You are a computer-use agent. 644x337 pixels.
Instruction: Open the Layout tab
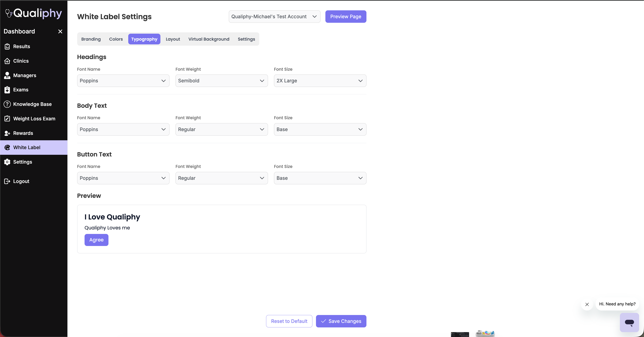coord(173,39)
